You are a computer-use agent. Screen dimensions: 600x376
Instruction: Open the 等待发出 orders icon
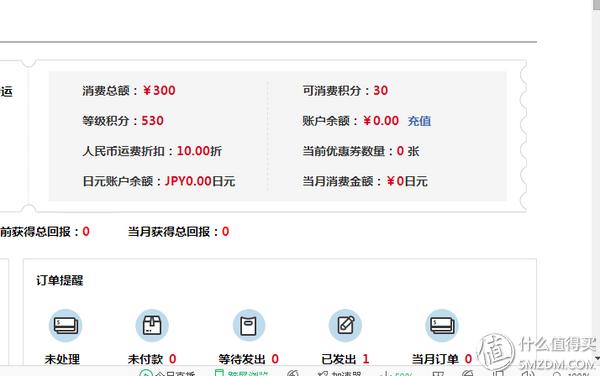pyautogui.click(x=249, y=326)
